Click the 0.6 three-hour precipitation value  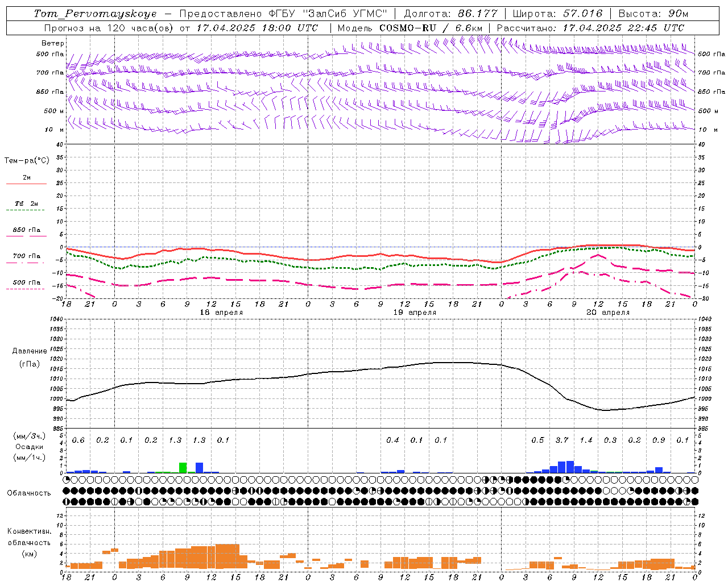coord(78,440)
